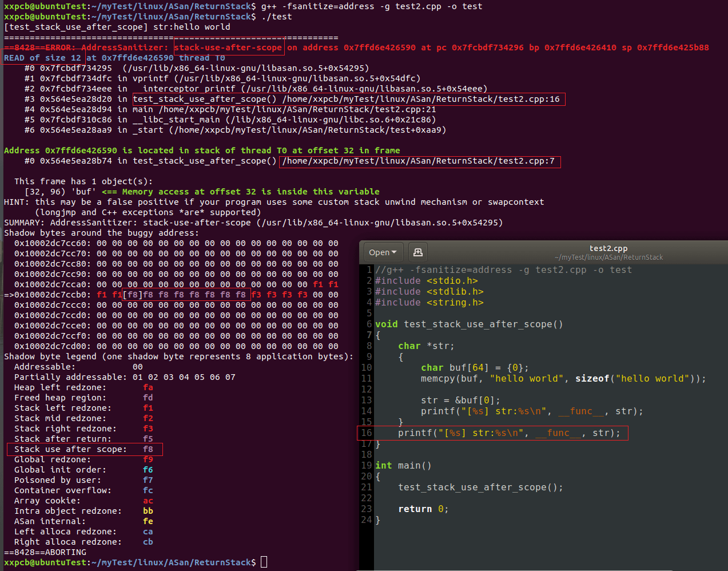Click 'Freed heap region: fd' legend row
This screenshot has height=571, width=728.
click(83, 398)
